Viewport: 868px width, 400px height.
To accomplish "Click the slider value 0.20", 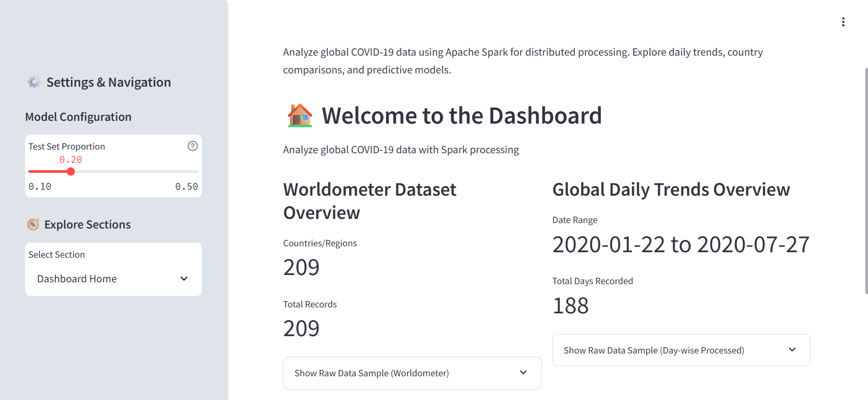I will [71, 160].
